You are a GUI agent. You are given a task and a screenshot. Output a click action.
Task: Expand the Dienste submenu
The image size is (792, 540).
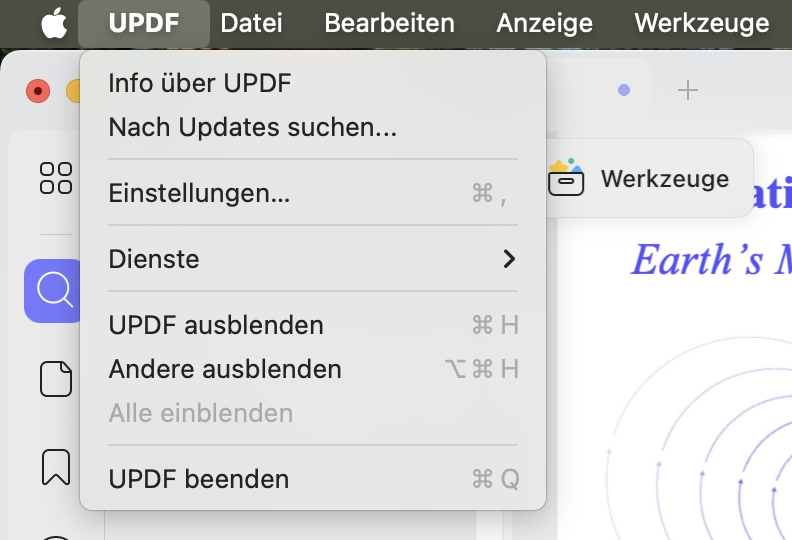click(x=313, y=259)
